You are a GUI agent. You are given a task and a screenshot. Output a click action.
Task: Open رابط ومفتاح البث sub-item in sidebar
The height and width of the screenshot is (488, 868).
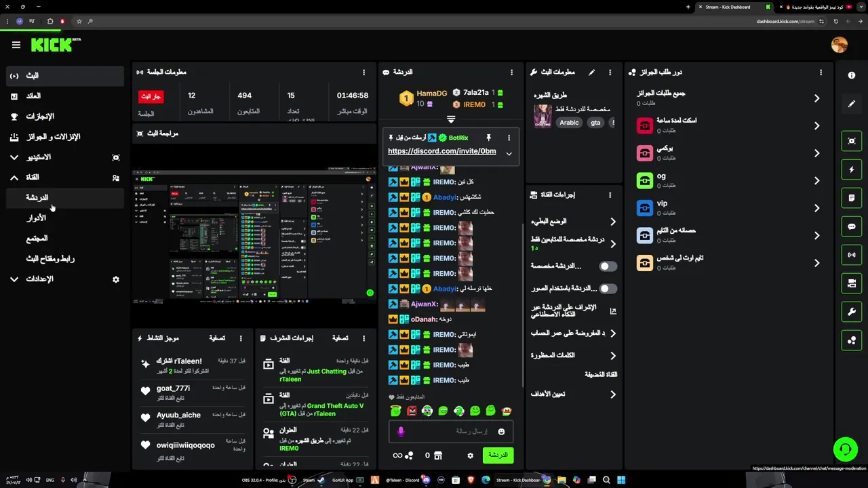tap(65, 259)
